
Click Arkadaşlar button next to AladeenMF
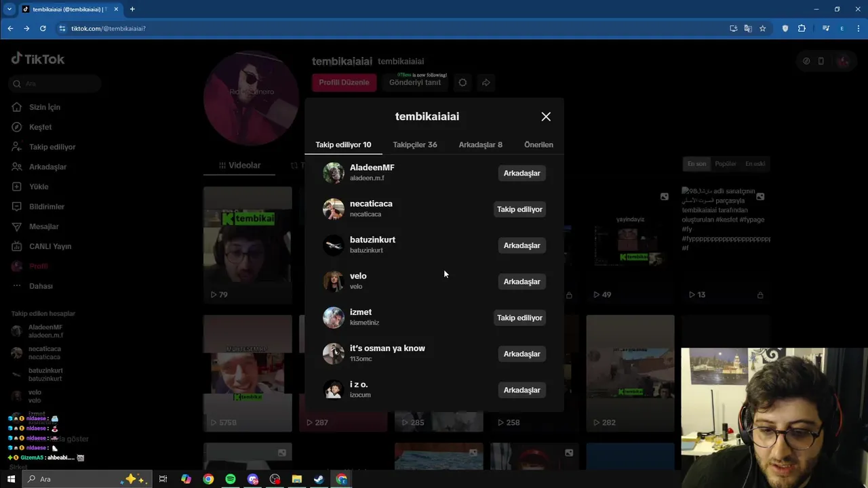coord(521,174)
